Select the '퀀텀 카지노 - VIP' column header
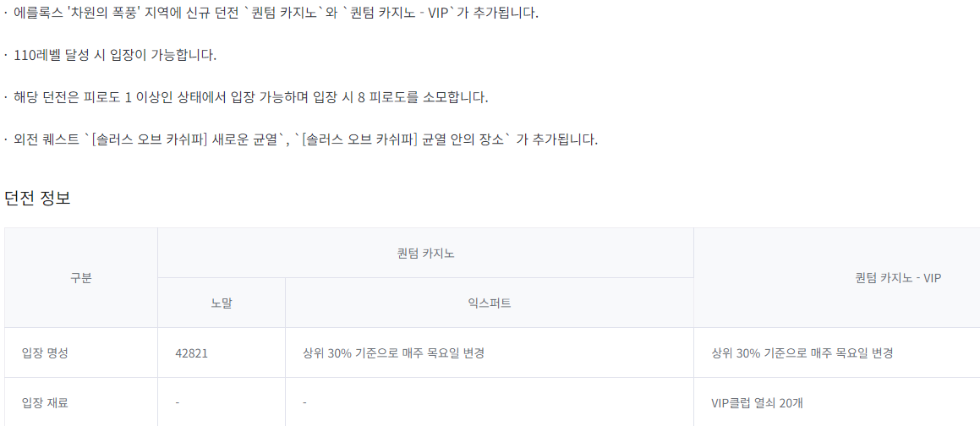The height and width of the screenshot is (426, 980). (898, 277)
